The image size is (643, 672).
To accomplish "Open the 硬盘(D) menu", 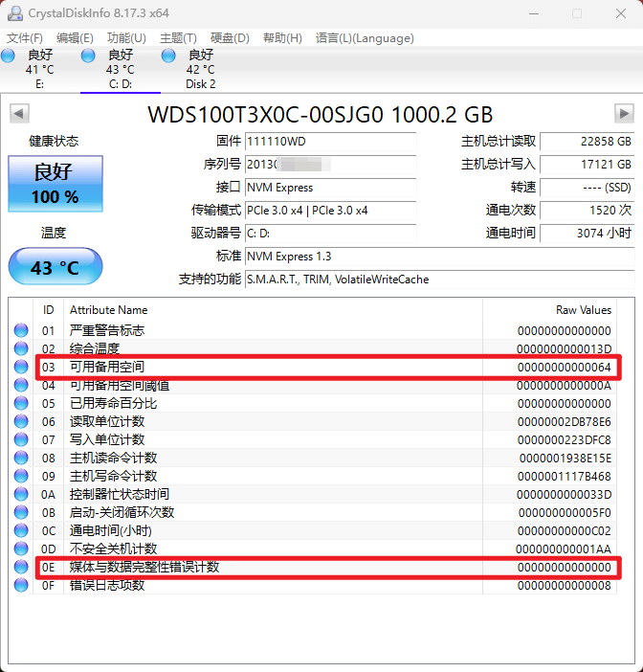I will 230,38.
